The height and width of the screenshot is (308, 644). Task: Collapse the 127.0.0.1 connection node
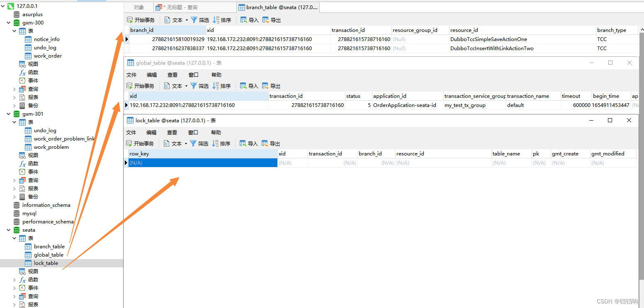2,6
